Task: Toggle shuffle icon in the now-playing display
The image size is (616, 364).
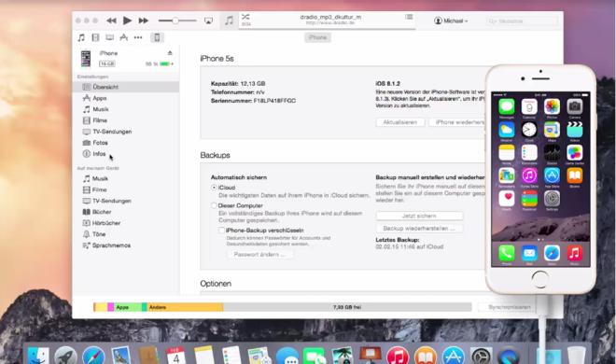Action: [245, 17]
